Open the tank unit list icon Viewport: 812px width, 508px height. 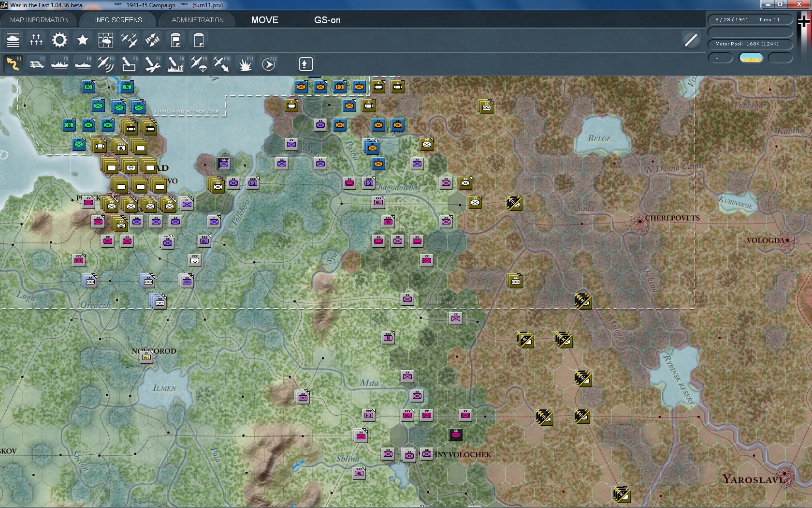tap(13, 40)
